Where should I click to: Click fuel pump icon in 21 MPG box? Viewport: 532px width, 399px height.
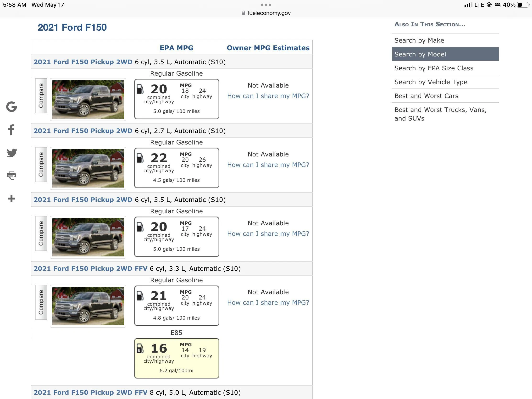tap(140, 296)
